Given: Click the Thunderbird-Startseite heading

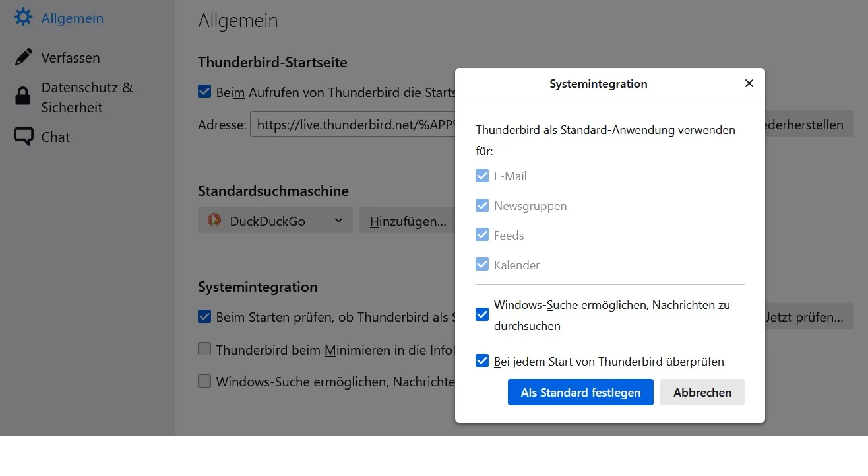Looking at the screenshot, I should pos(272,63).
